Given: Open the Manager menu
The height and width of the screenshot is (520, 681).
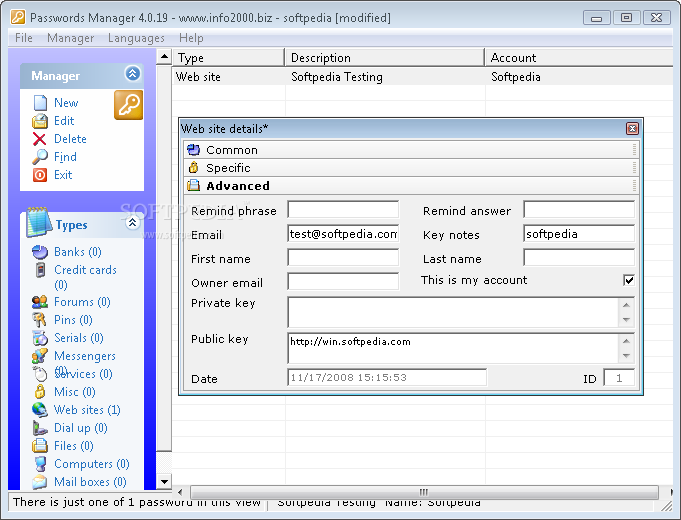Looking at the screenshot, I should point(70,38).
